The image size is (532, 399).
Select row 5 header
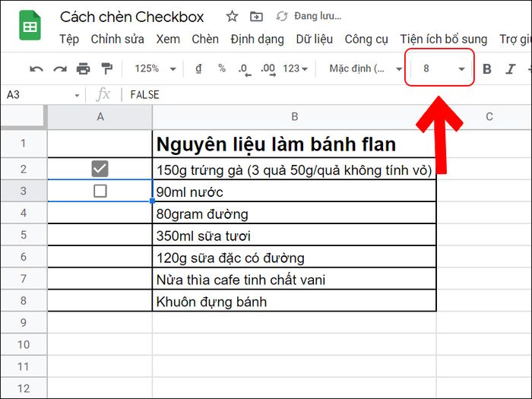[24, 235]
